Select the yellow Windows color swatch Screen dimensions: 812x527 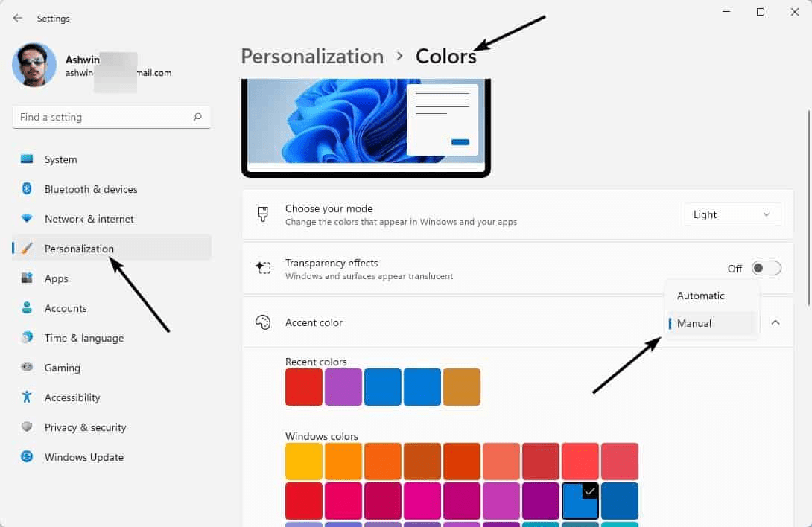pos(304,461)
